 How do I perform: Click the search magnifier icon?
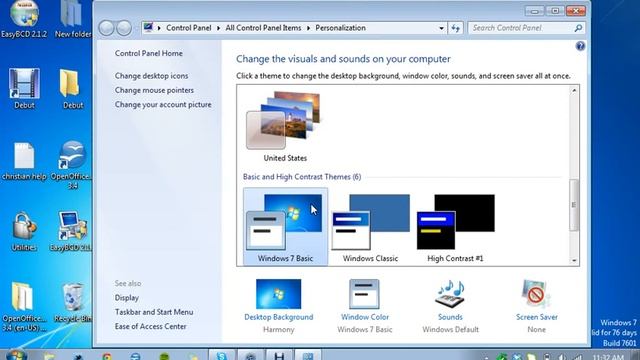tap(578, 28)
